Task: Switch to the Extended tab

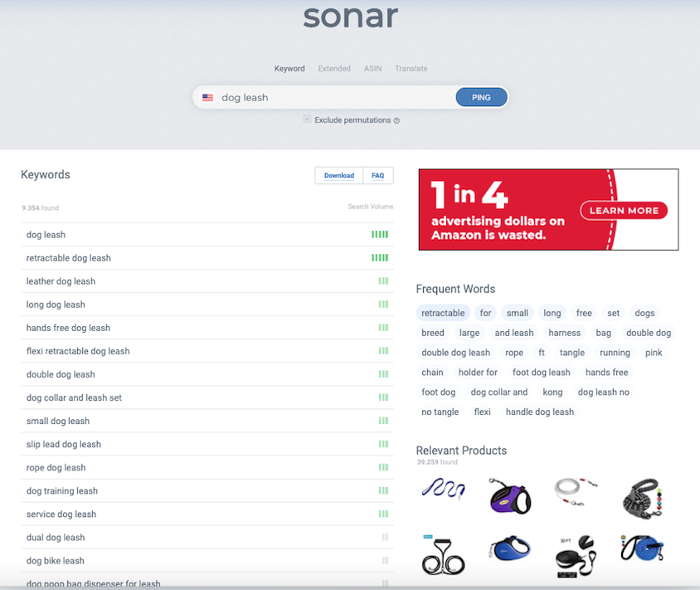Action: point(334,68)
